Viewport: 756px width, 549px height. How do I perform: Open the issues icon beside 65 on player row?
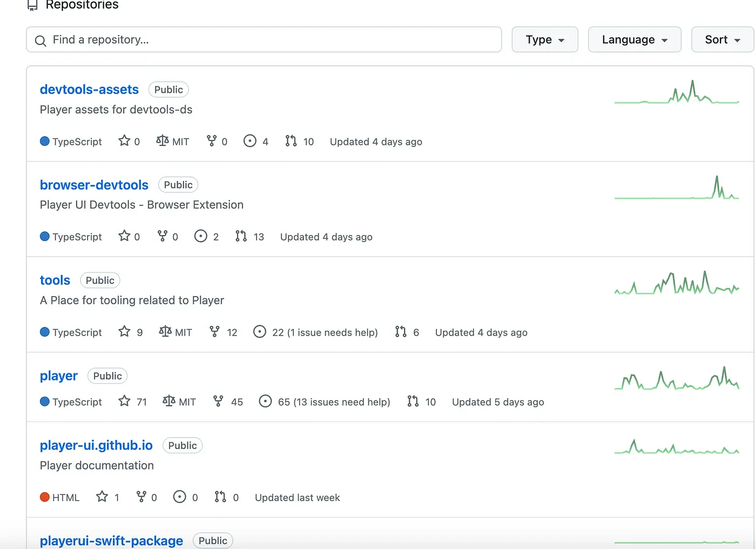pos(265,401)
